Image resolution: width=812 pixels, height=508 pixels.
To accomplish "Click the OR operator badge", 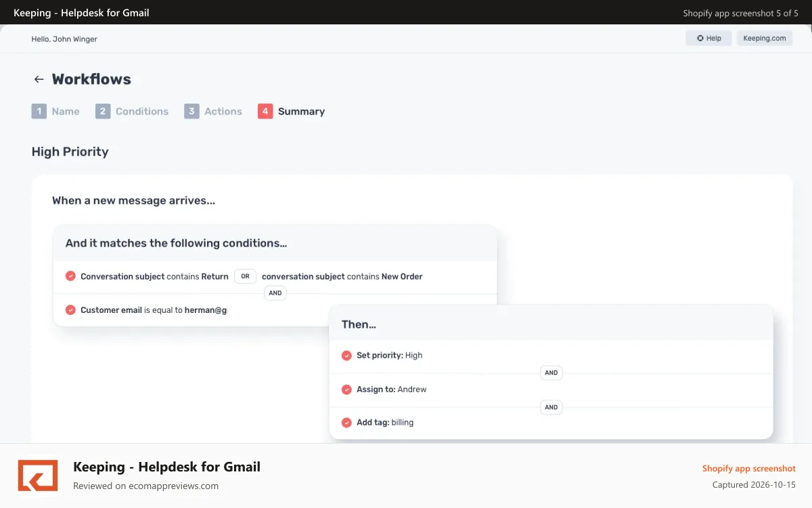I will coord(245,276).
